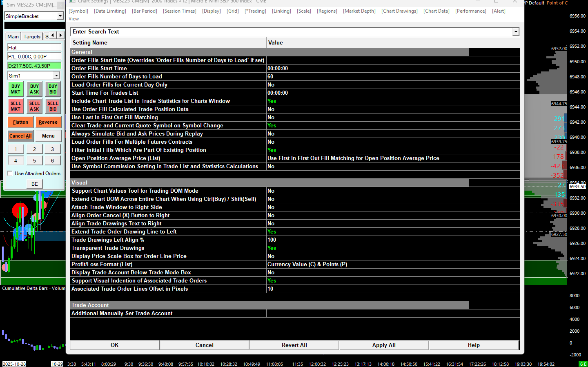Cancel the chart settings dialog

click(205, 345)
